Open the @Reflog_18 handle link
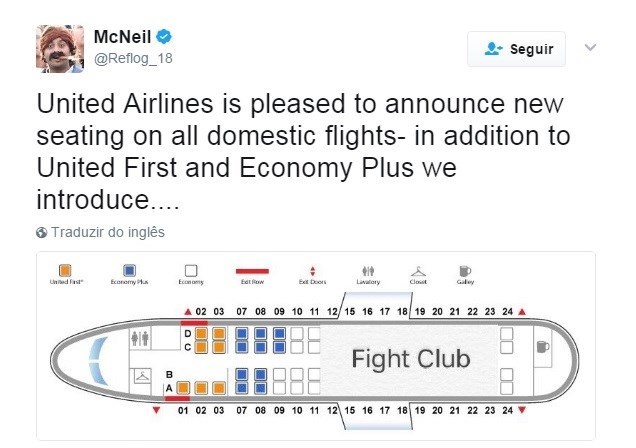 133,58
